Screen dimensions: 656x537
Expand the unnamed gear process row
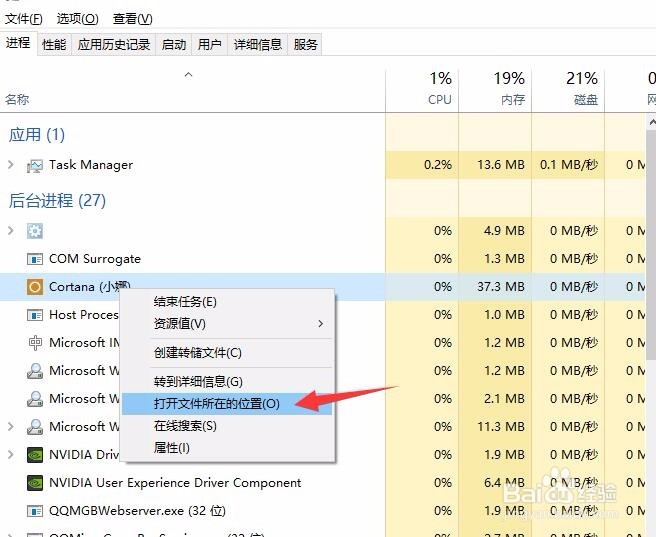click(11, 230)
